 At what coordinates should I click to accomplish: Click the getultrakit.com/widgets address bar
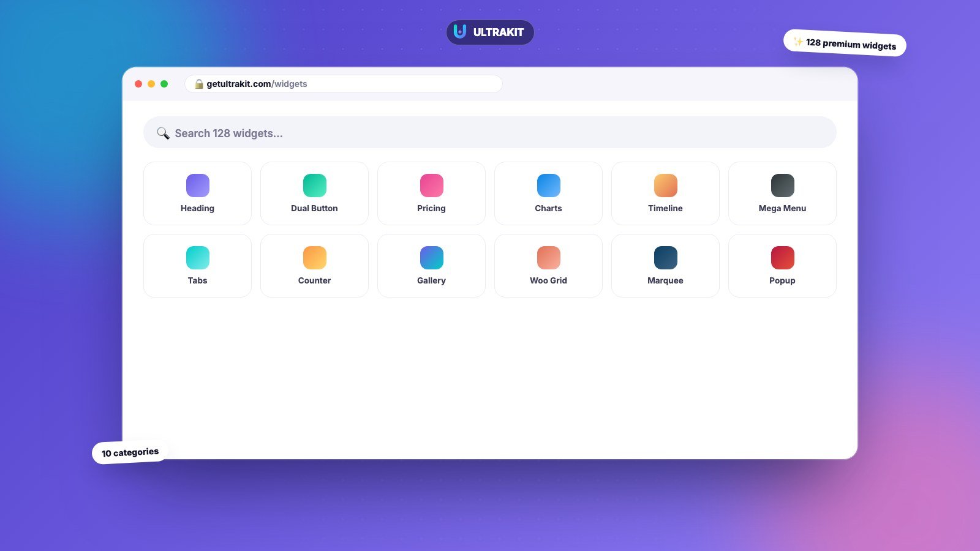pos(344,84)
